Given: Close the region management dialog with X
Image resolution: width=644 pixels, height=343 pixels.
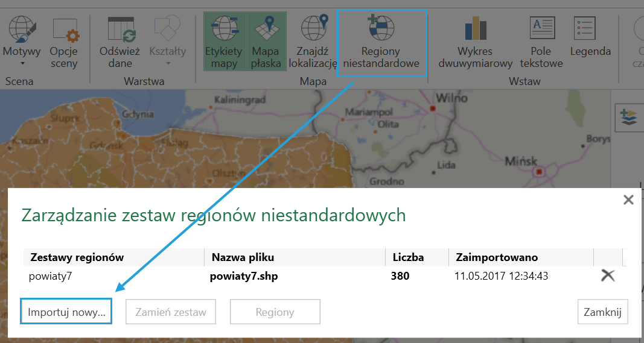Looking at the screenshot, I should 628,200.
